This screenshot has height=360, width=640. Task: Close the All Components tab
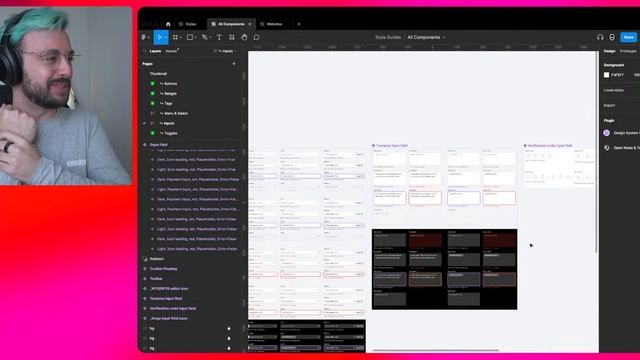[250, 24]
